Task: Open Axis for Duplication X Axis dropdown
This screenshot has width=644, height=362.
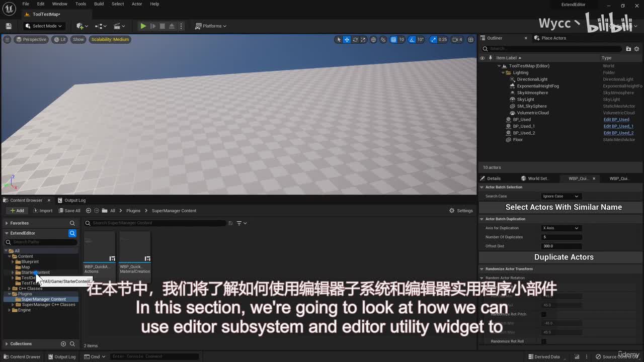Action: click(561, 228)
